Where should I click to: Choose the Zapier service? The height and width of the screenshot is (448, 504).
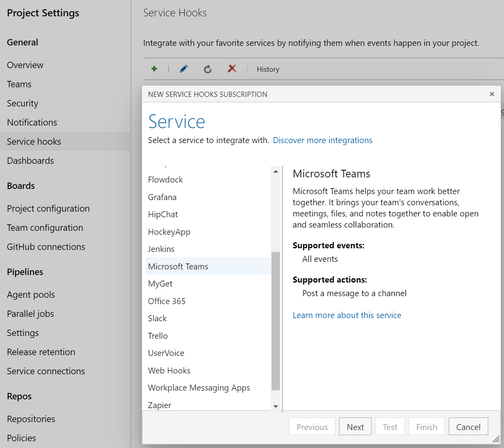pyautogui.click(x=159, y=405)
